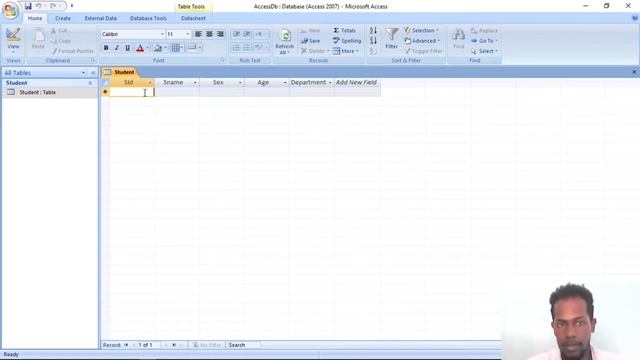Save the current record
640x360 pixels.
[x=311, y=41]
